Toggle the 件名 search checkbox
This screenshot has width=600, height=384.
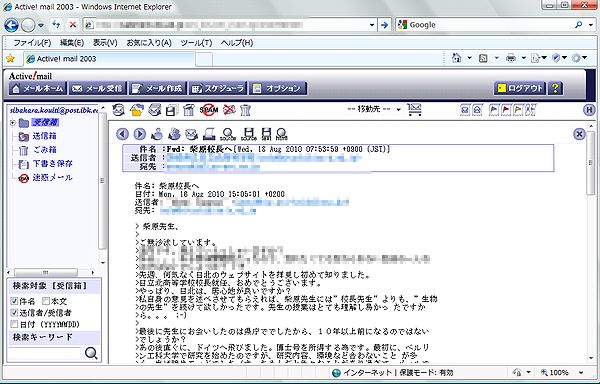pos(15,301)
